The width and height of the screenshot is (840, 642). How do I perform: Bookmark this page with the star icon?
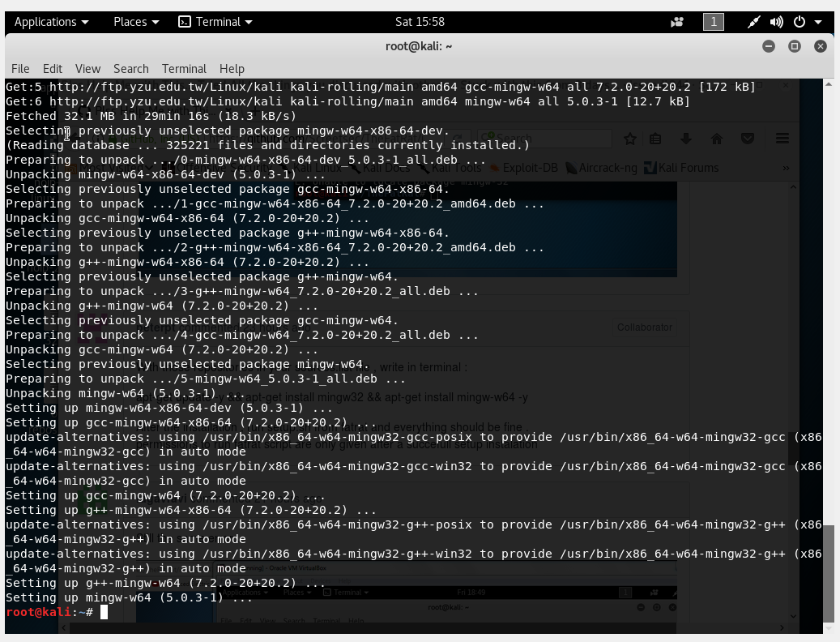tap(630, 139)
